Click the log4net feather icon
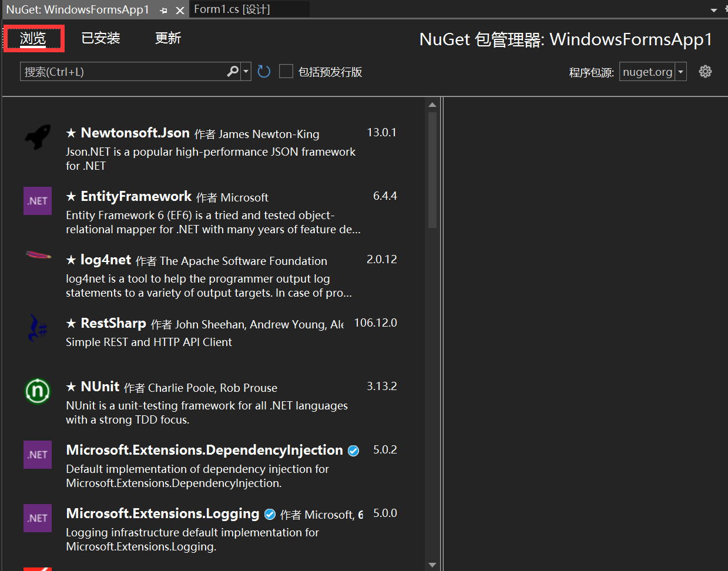The image size is (728, 571). coord(37,255)
